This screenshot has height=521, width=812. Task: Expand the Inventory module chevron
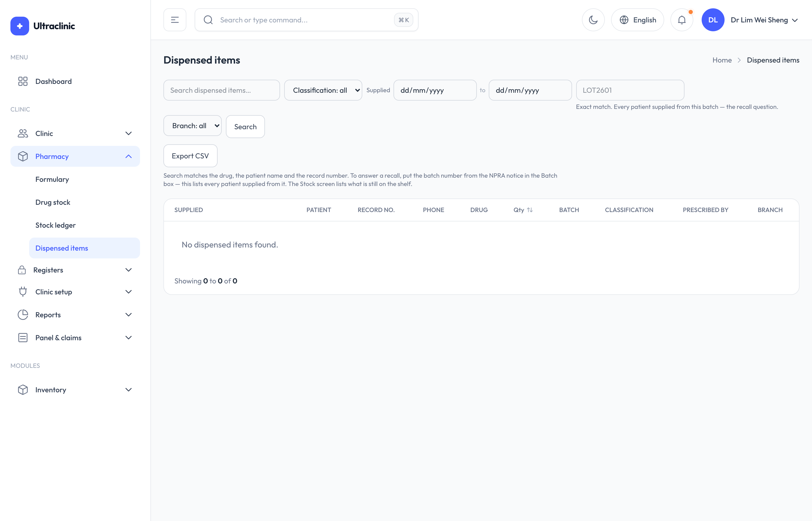pyautogui.click(x=128, y=390)
